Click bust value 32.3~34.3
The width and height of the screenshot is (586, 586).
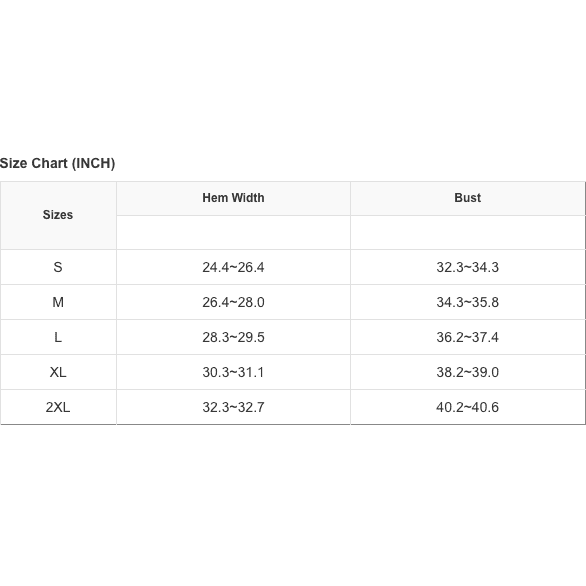(468, 267)
